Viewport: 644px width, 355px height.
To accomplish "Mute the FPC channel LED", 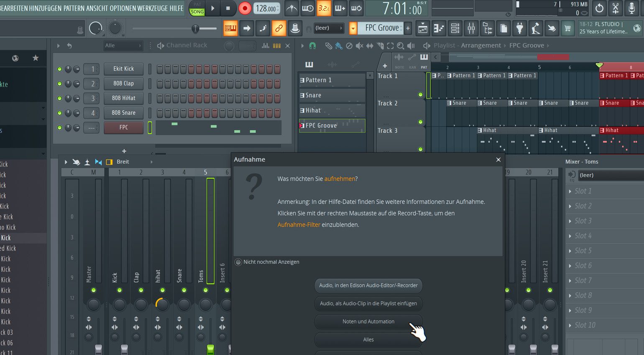I will 59,127.
